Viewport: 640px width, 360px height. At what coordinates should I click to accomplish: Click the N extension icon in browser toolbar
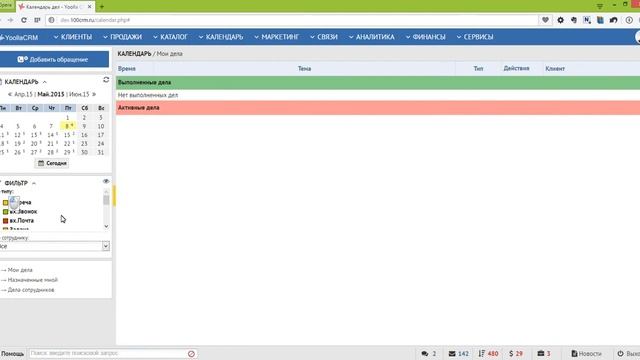587,20
